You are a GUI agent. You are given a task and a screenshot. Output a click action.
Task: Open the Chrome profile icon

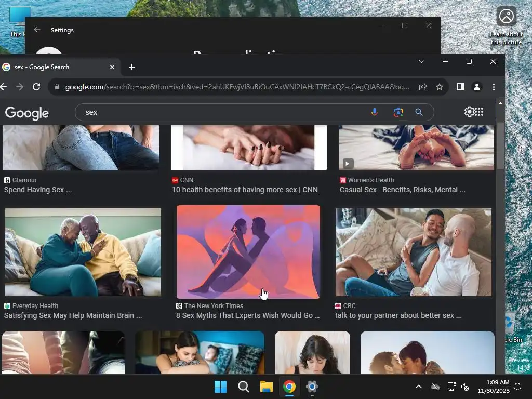[477, 87]
